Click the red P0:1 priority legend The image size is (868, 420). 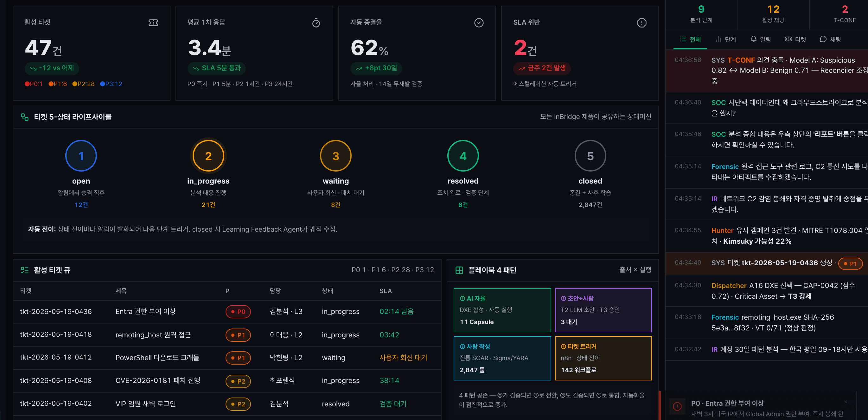(34, 84)
